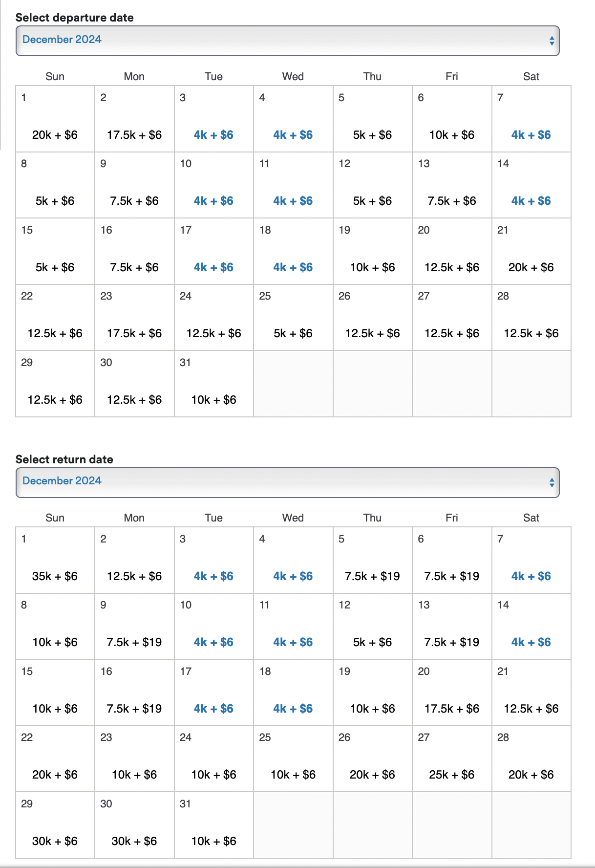Select departure December 25 at 5k + $6
Image resolution: width=595 pixels, height=868 pixels.
293,333
